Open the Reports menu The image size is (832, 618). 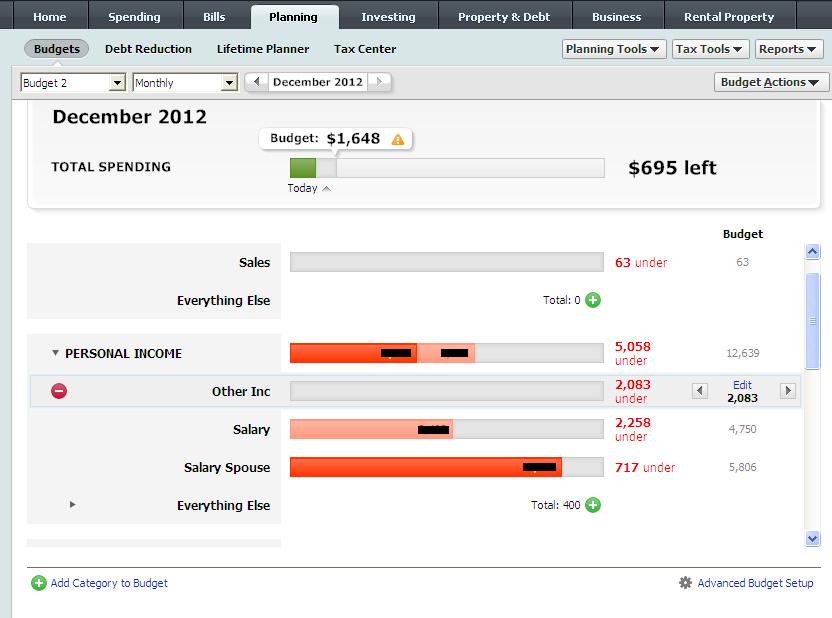pos(788,49)
